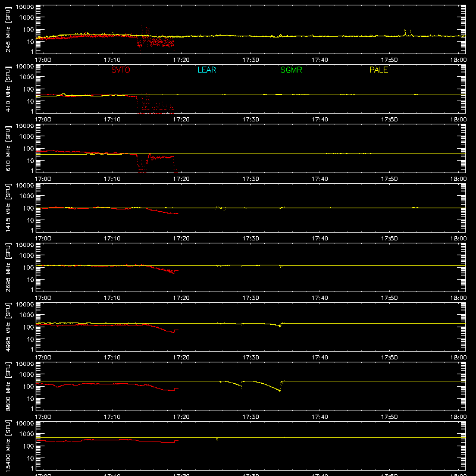Click the 1000 y-axis value on 410 MHz plot

[26, 77]
